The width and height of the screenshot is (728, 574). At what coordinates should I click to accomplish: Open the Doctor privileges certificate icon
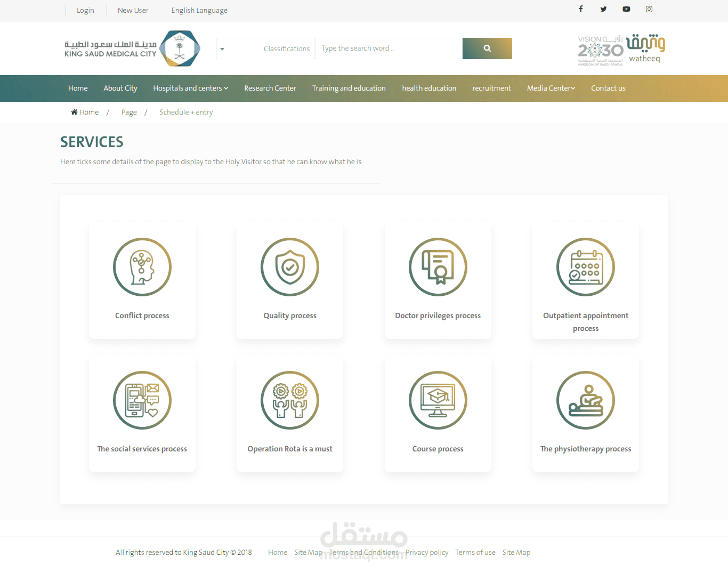(438, 267)
